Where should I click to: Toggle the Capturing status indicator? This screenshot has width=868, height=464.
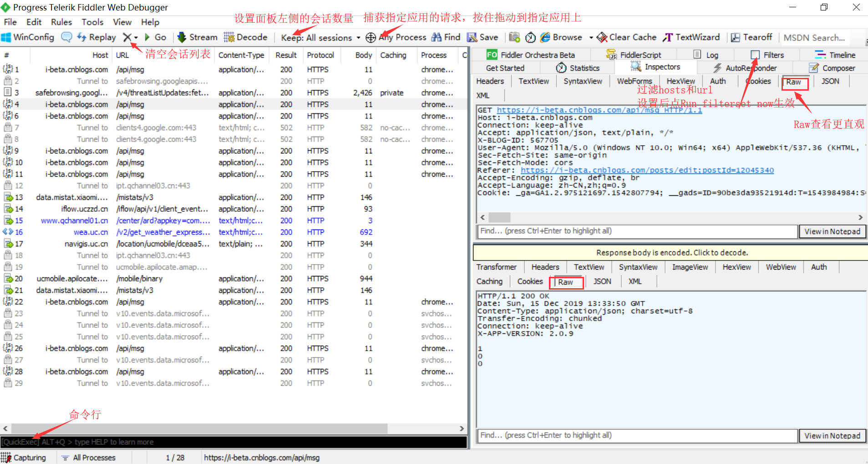coord(24,458)
